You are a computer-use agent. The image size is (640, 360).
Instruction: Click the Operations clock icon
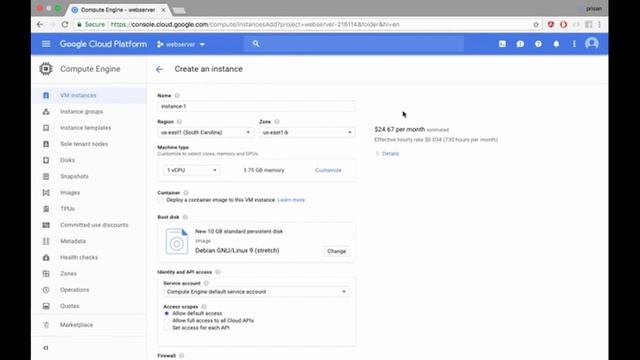pos(46,290)
